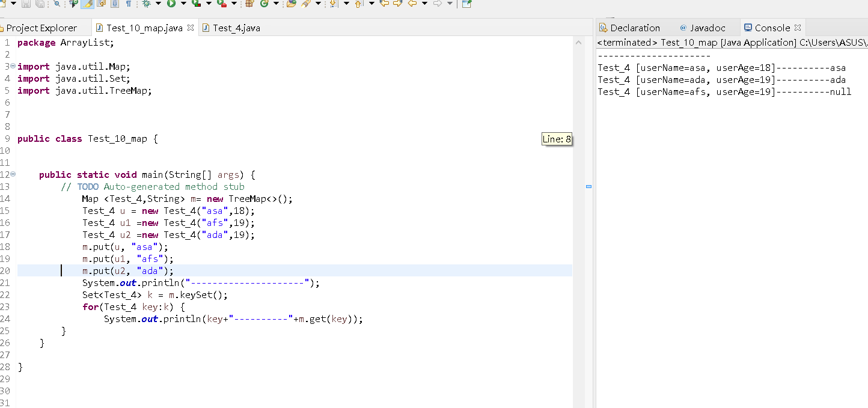
Task: Open the Back history dropdown arrow
Action: [424, 4]
